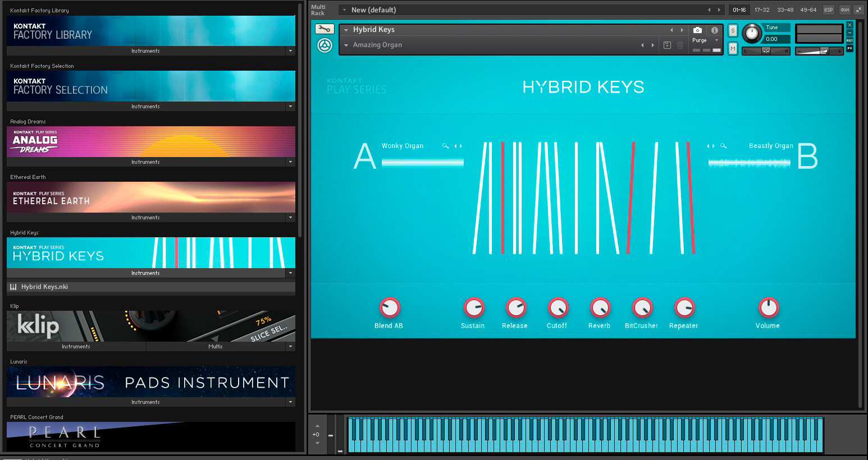Go to previous Hybrid Keys instrument
The height and width of the screenshot is (460, 868).
pos(671,30)
